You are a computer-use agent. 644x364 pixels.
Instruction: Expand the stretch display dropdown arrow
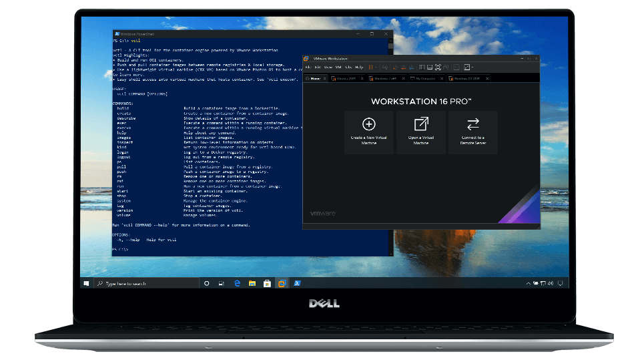point(472,67)
